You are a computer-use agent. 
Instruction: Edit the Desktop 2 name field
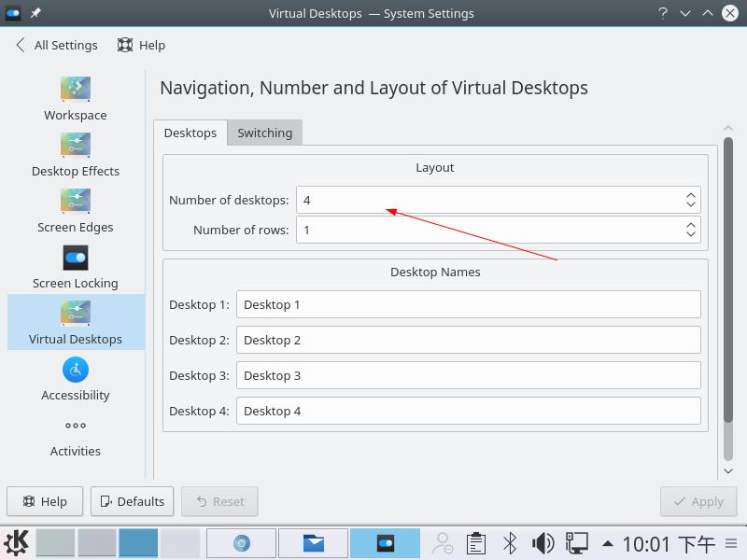[469, 340]
